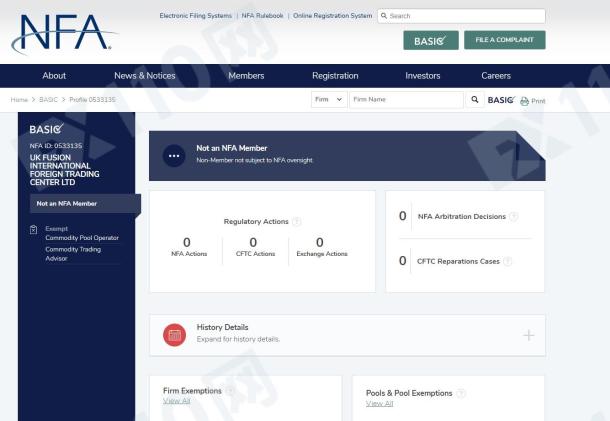
Task: Click the History Details heading
Action: (223, 327)
